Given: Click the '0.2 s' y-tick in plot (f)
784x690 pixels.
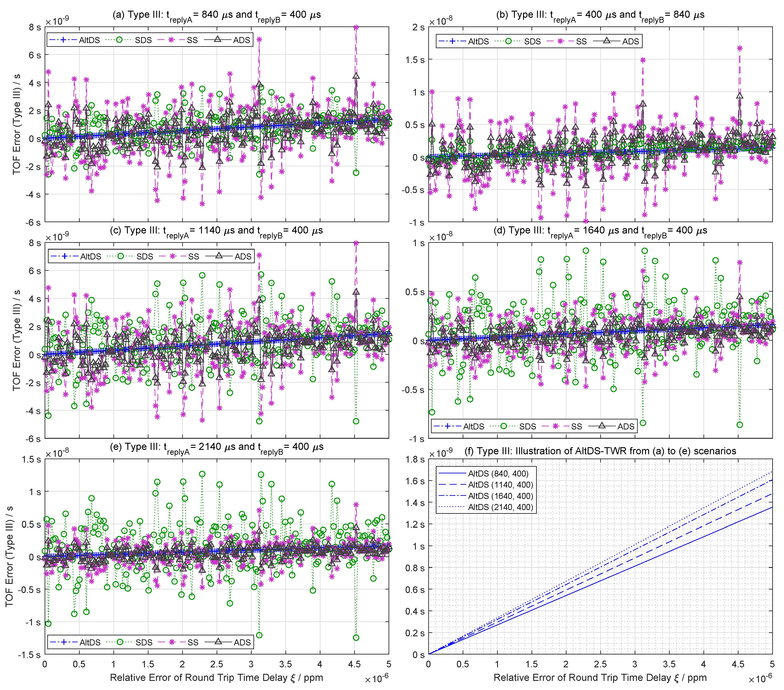Looking at the screenshot, I should click(415, 633).
